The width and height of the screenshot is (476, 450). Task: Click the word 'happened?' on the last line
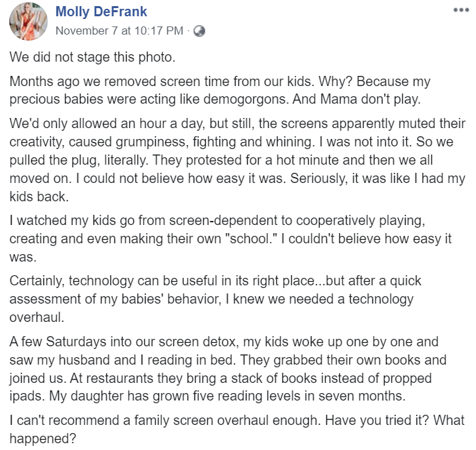[x=41, y=438]
